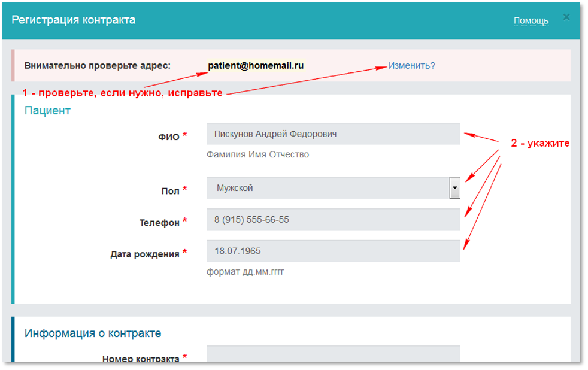588x370 pixels.
Task: Close the contract registration dialog
Action: (x=566, y=17)
